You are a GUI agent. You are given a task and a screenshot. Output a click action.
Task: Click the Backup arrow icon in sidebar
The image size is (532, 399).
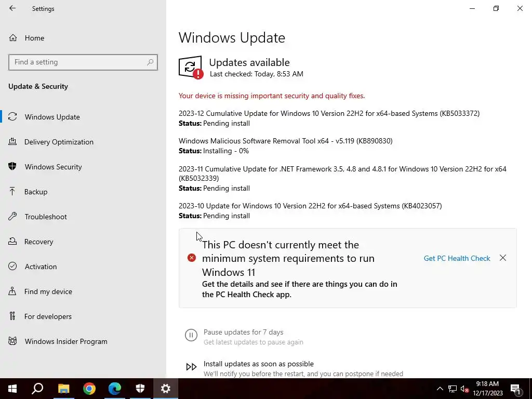[x=12, y=191]
